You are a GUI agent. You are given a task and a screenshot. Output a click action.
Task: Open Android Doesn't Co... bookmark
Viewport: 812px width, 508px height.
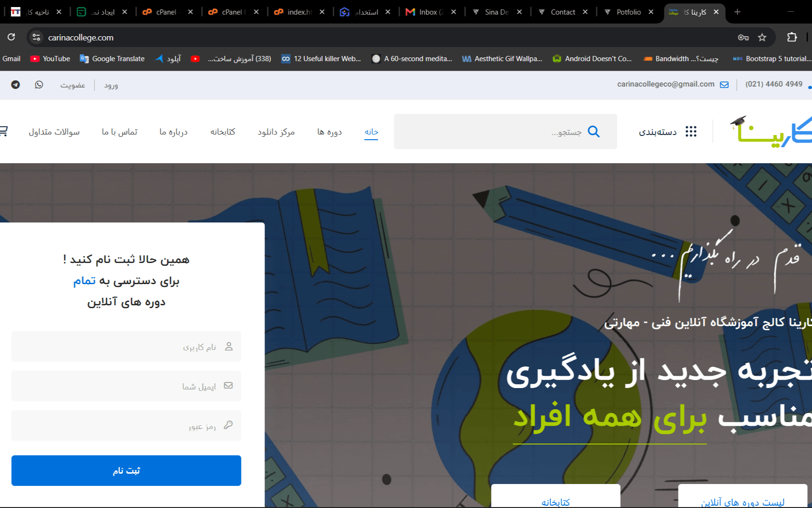[x=592, y=59]
